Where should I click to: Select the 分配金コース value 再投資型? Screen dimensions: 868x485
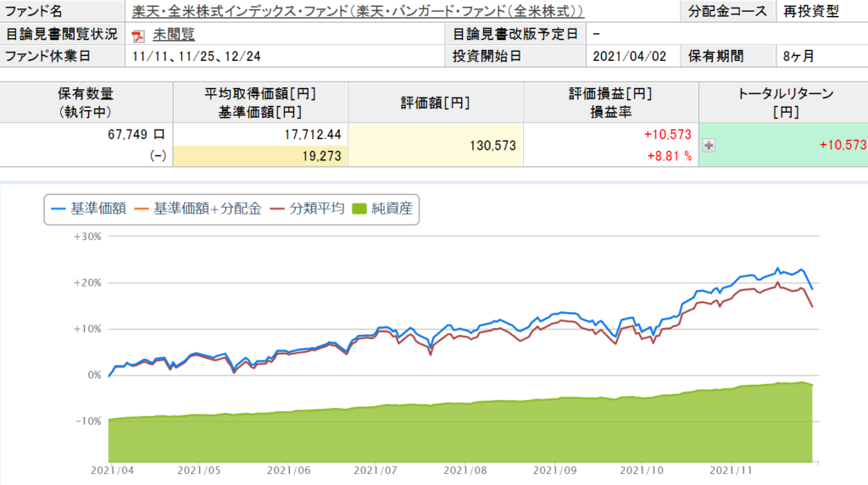[810, 11]
